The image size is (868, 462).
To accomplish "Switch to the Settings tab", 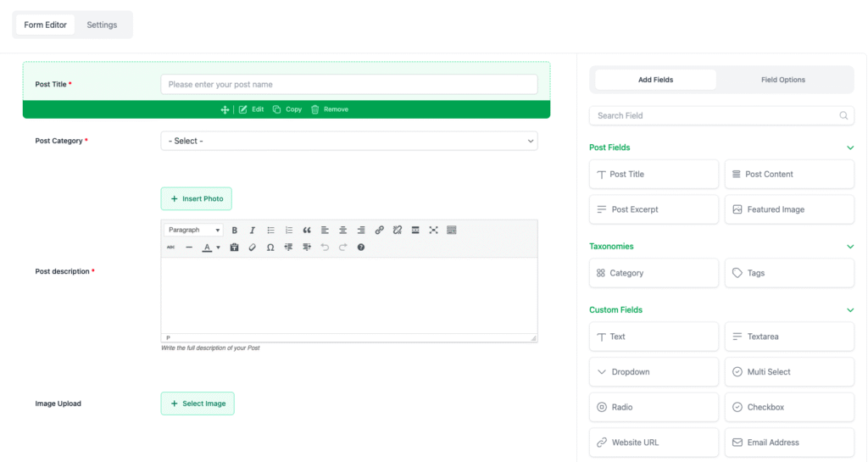I will [x=102, y=25].
